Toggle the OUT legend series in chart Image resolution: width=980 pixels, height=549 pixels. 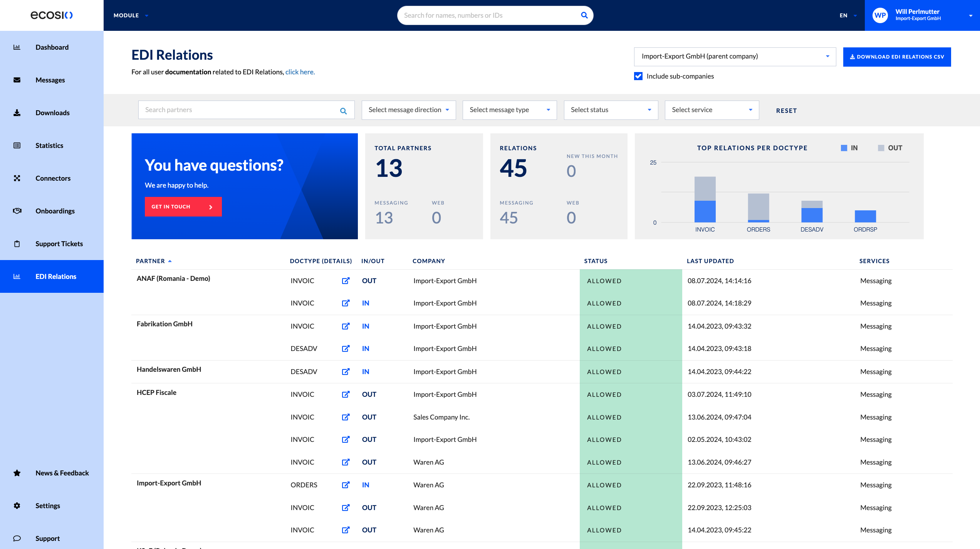click(890, 148)
